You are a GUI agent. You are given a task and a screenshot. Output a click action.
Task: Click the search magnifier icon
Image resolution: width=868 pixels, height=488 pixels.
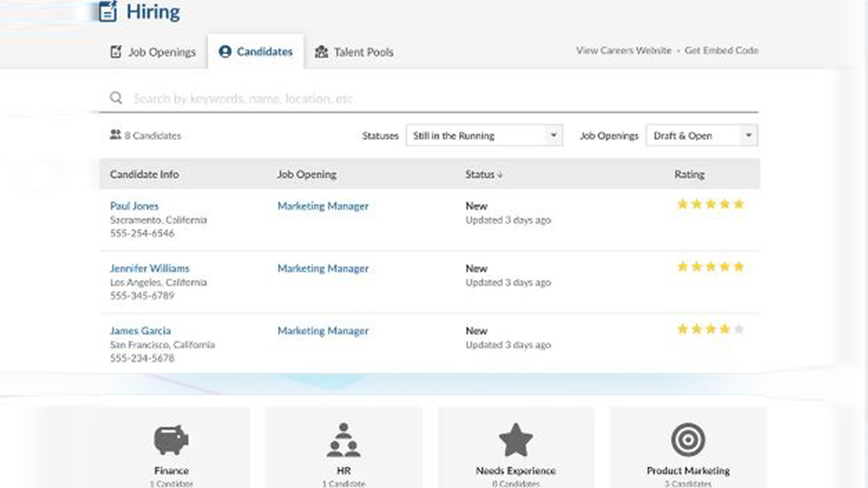[x=116, y=98]
